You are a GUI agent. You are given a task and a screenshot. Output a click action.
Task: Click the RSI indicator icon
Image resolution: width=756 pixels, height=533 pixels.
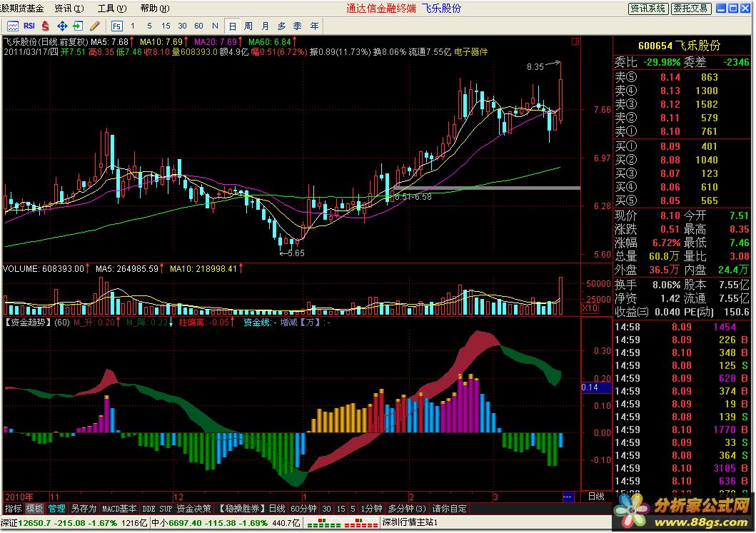click(x=29, y=26)
